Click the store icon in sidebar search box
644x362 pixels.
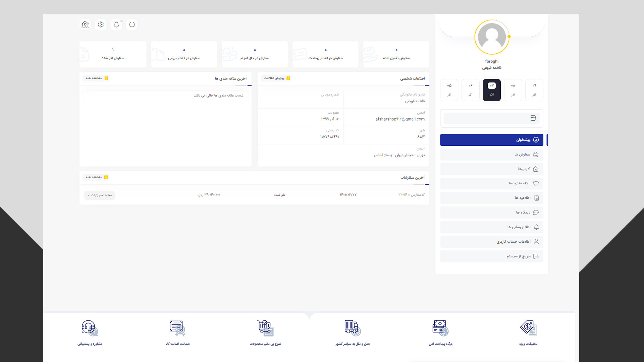pos(533,118)
